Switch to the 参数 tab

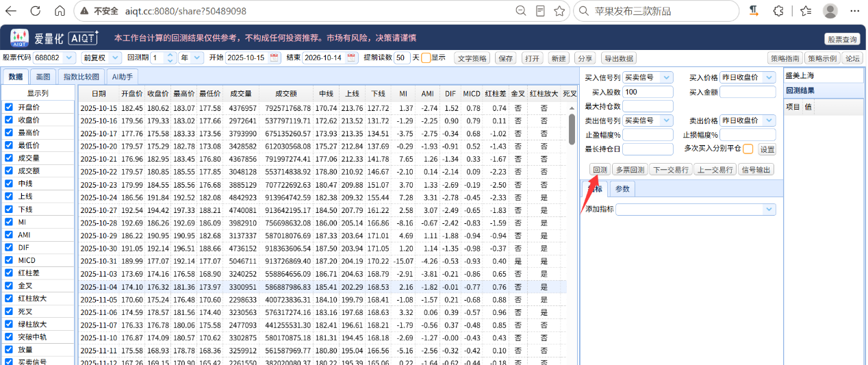click(622, 190)
